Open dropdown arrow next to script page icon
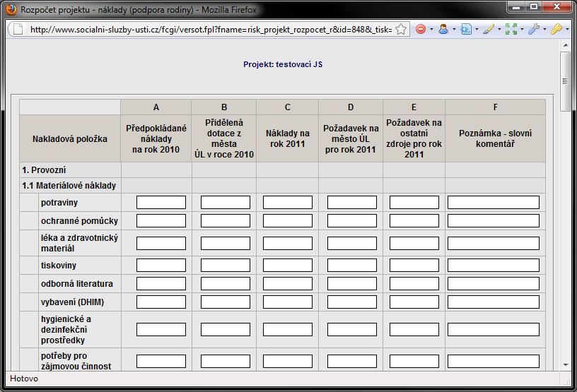 pyautogui.click(x=477, y=29)
